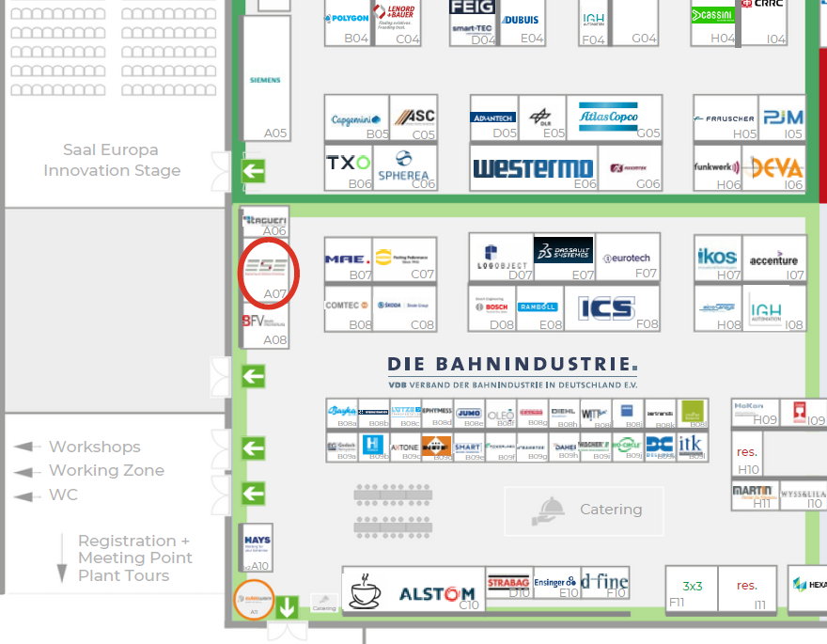This screenshot has height=644, width=827.
Task: Open the Alstom booth C10
Action: tap(437, 593)
